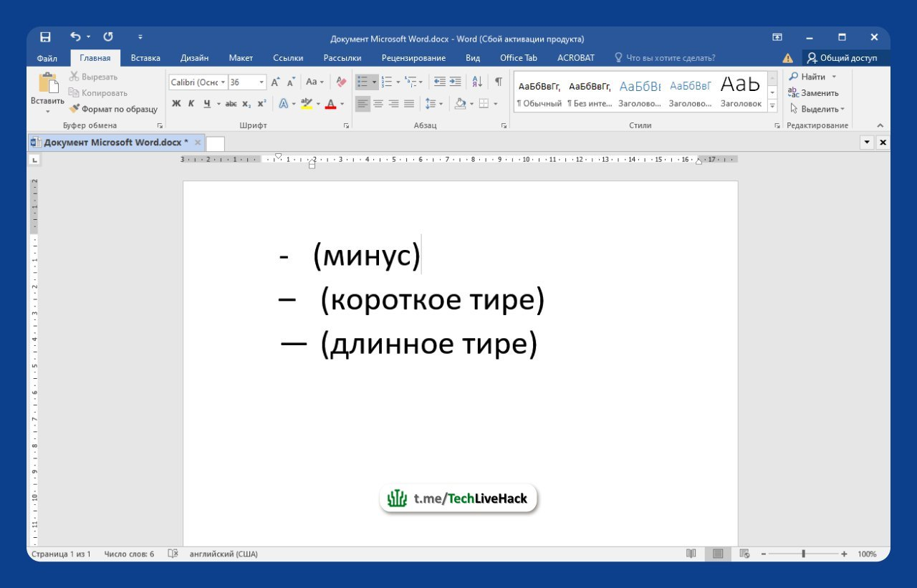Align text to the right

pyautogui.click(x=393, y=104)
